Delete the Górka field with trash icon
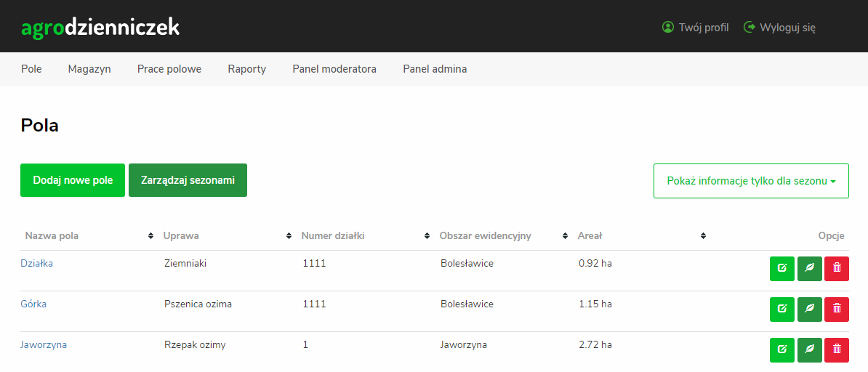The width and height of the screenshot is (868, 372). pyautogui.click(x=837, y=309)
